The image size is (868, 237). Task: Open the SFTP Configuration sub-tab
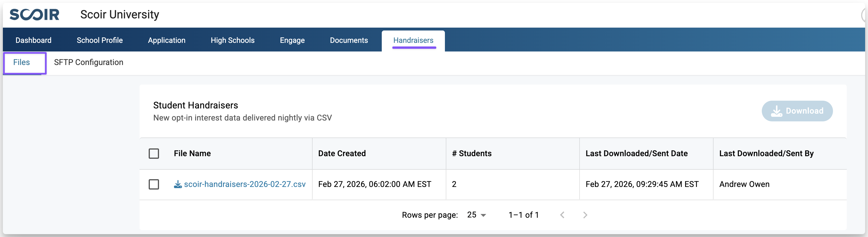89,62
